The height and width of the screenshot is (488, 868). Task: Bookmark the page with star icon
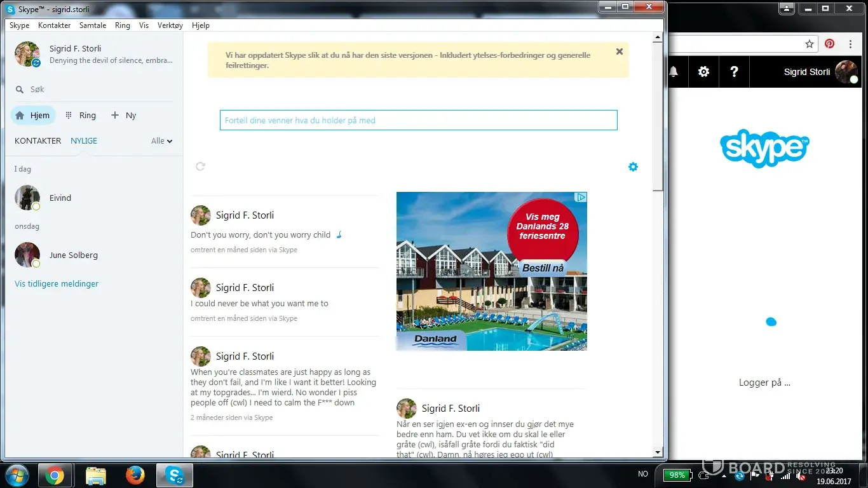tap(809, 44)
